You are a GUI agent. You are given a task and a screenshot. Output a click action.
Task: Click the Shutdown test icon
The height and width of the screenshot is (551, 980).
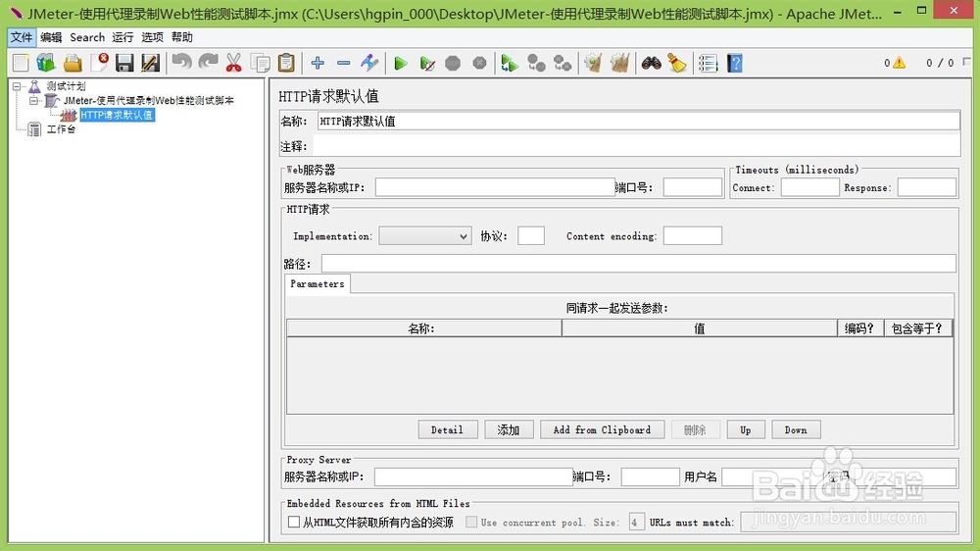479,63
